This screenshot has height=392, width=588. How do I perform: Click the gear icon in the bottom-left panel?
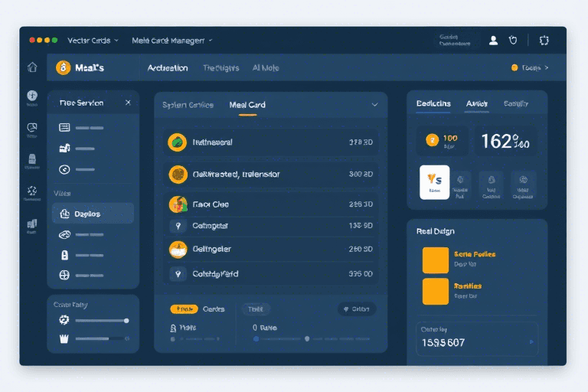64,320
